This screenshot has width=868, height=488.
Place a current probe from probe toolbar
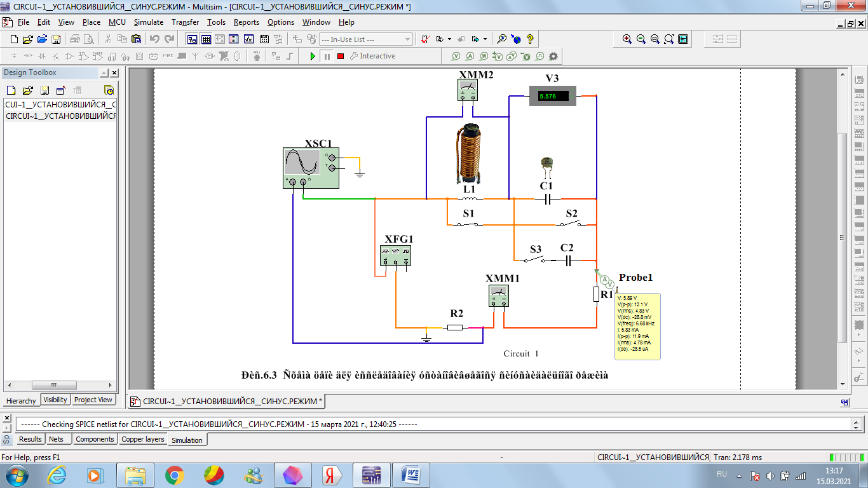(x=470, y=56)
